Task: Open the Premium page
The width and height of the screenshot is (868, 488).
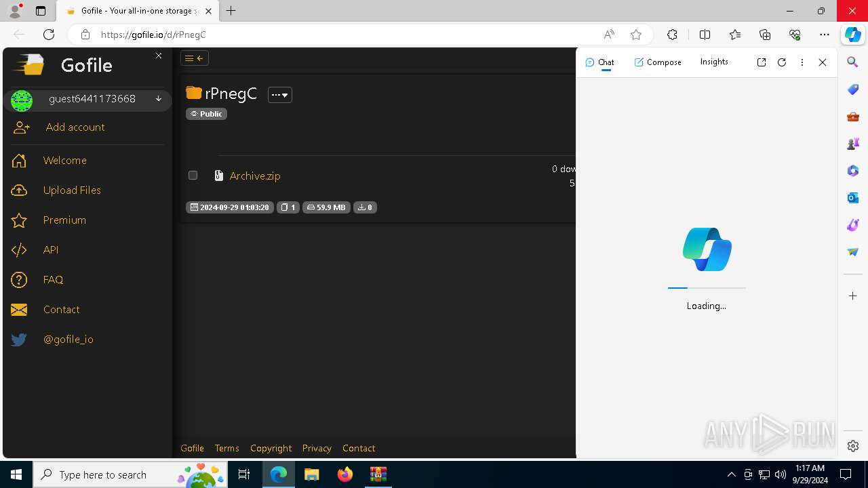Action: (x=64, y=220)
